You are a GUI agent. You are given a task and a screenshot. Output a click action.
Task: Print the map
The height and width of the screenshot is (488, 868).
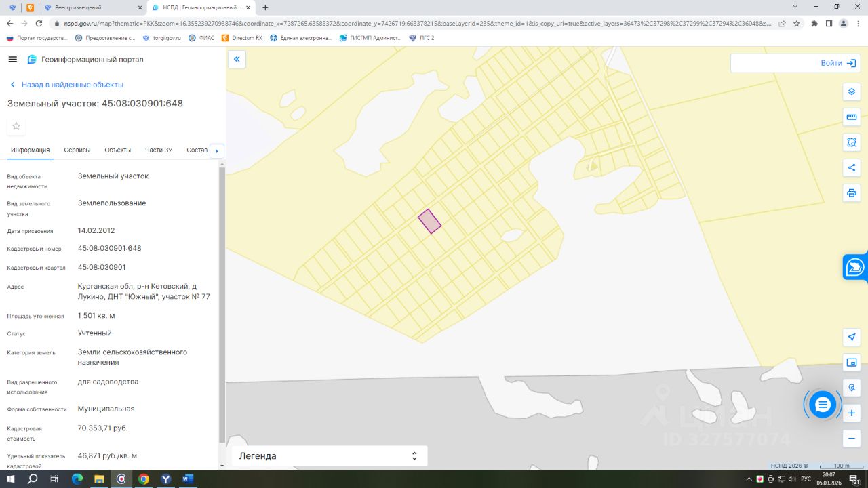tap(852, 192)
